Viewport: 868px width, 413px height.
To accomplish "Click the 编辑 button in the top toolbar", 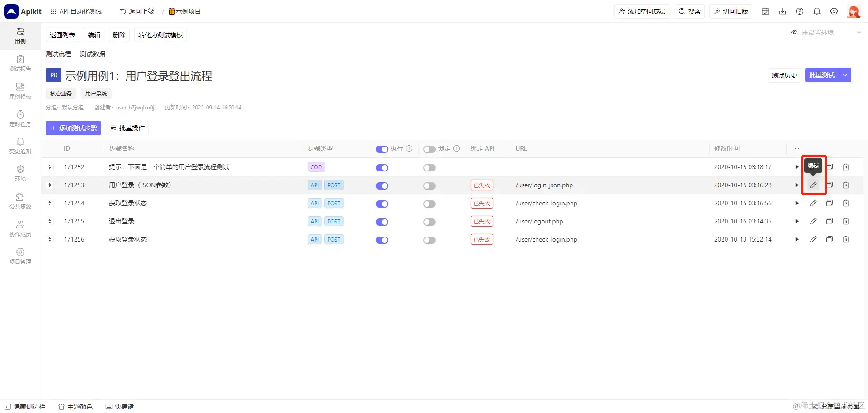I will click(94, 35).
